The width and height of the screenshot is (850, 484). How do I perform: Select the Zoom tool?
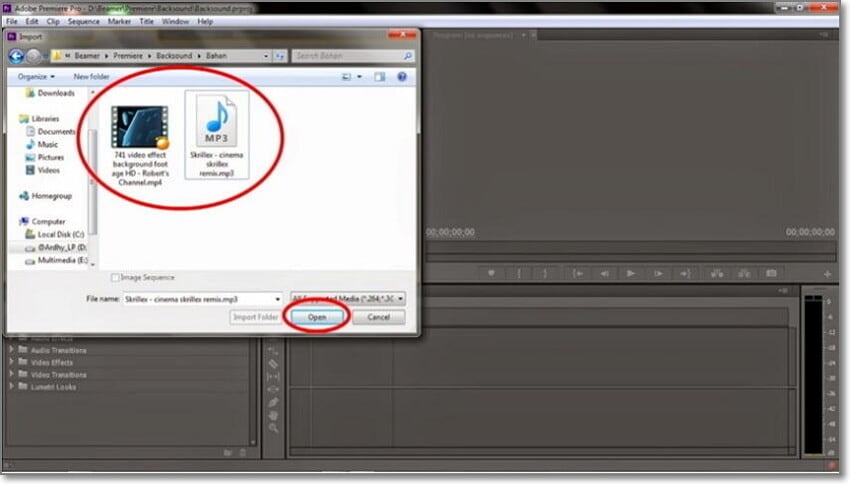[273, 429]
